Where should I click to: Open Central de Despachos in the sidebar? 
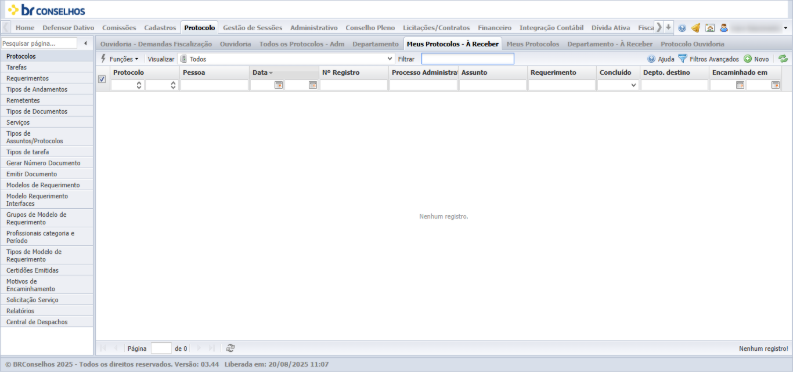click(x=47, y=322)
